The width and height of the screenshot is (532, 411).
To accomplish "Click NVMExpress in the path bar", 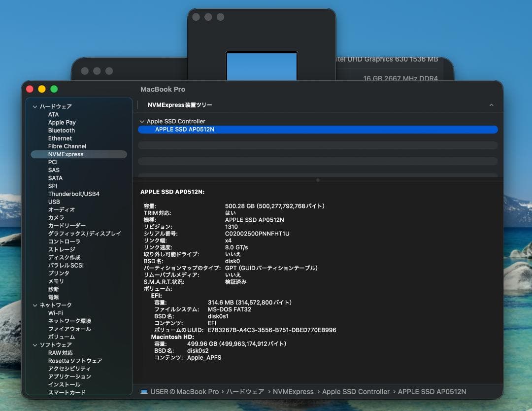I will [x=293, y=392].
